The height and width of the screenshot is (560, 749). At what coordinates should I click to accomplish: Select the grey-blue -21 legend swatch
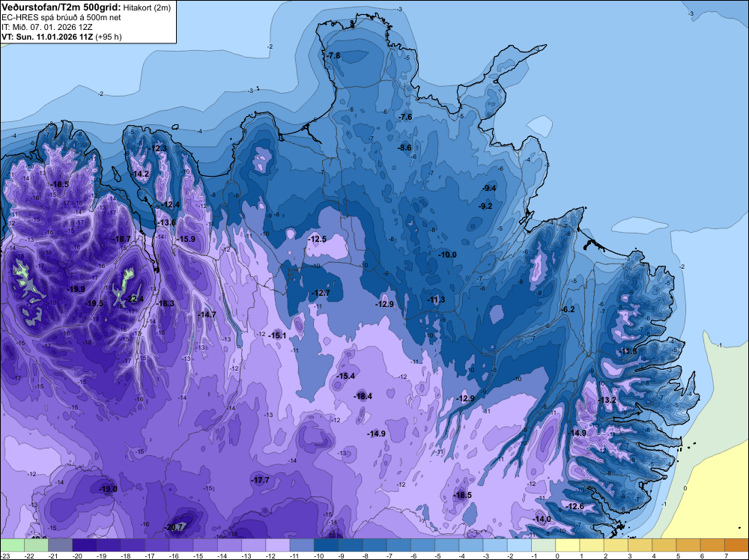(61, 545)
